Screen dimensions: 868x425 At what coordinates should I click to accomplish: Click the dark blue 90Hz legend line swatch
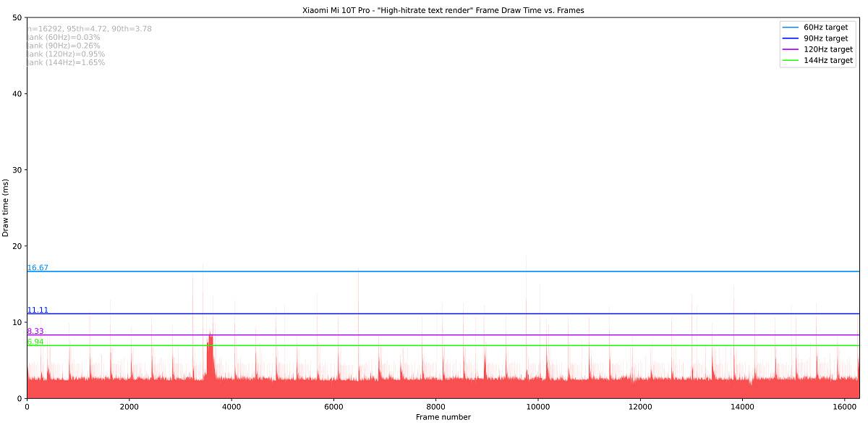(791, 38)
